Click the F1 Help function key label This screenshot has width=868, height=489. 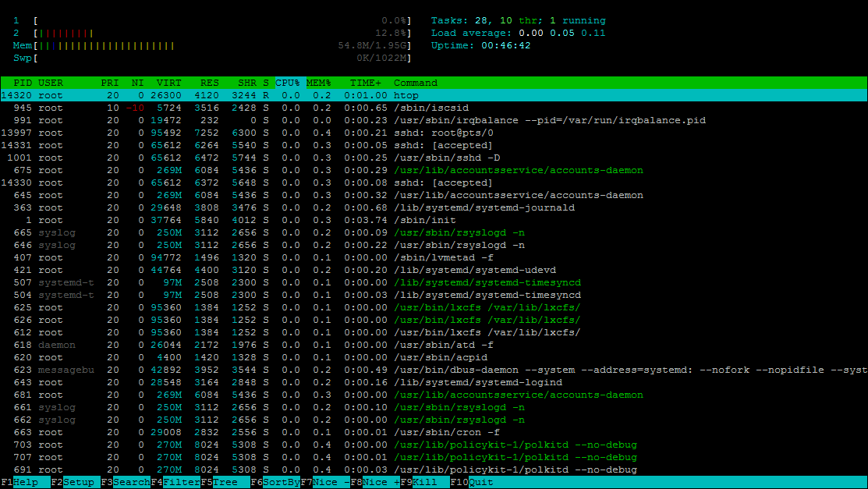pos(26,482)
